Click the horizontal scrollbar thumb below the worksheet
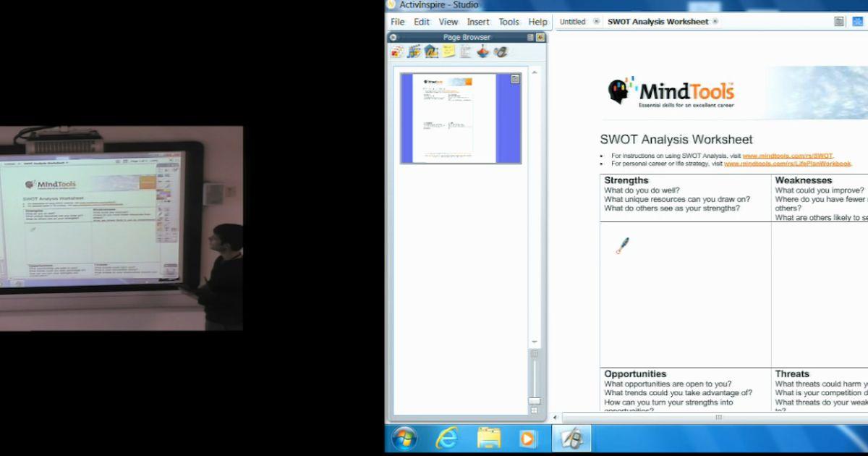Image resolution: width=868 pixels, height=456 pixels. click(x=718, y=417)
